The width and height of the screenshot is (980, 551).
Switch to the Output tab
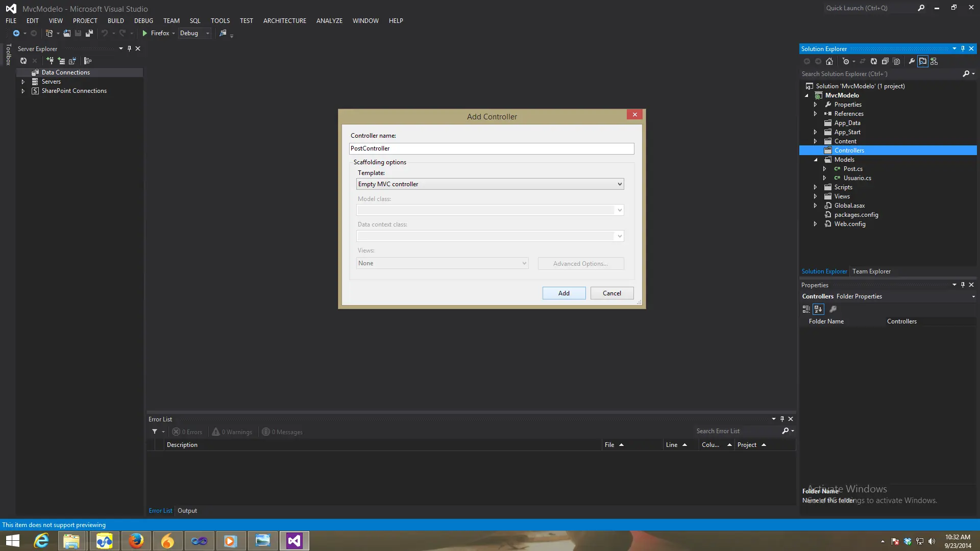click(187, 511)
